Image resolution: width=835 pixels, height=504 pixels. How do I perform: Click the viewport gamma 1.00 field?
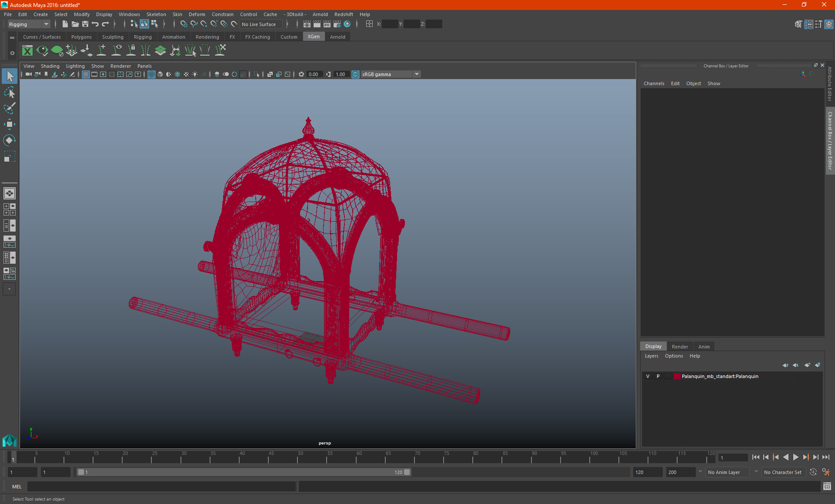341,74
